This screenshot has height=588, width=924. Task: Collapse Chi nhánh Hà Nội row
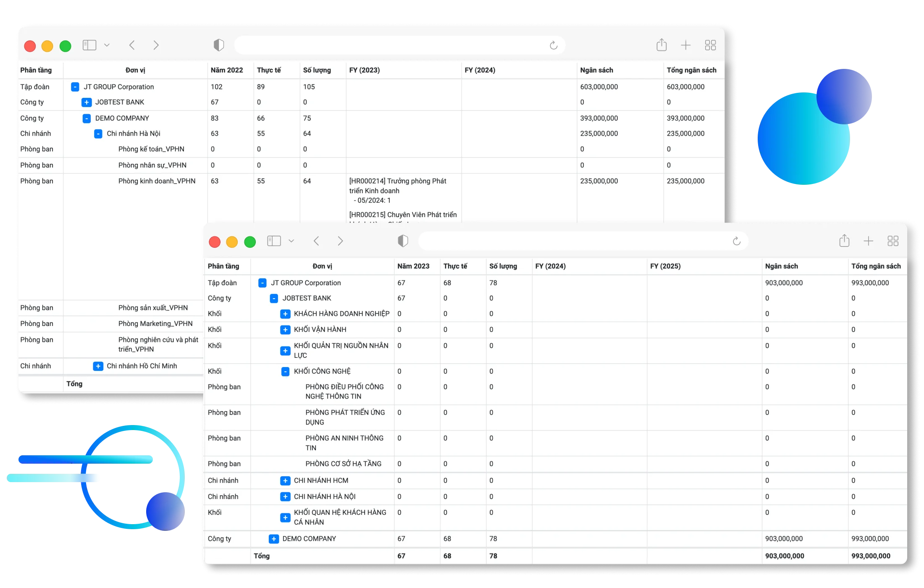pyautogui.click(x=98, y=134)
